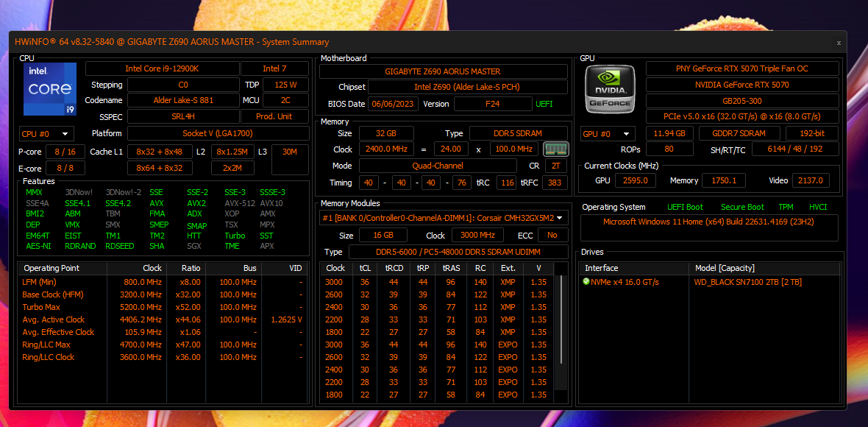Click the Alder Lake-S 881 codename field
This screenshot has width=868, height=427.
183,101
